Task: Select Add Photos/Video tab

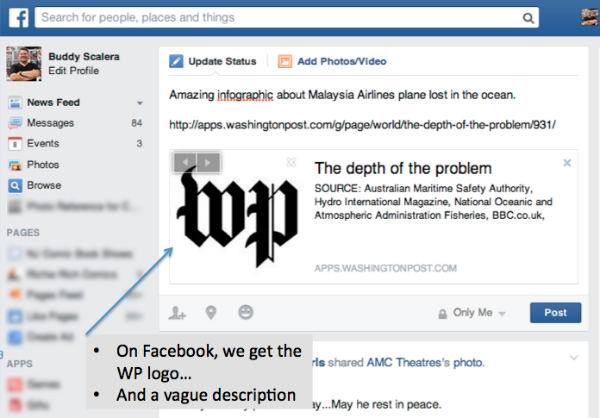Action: tap(342, 61)
